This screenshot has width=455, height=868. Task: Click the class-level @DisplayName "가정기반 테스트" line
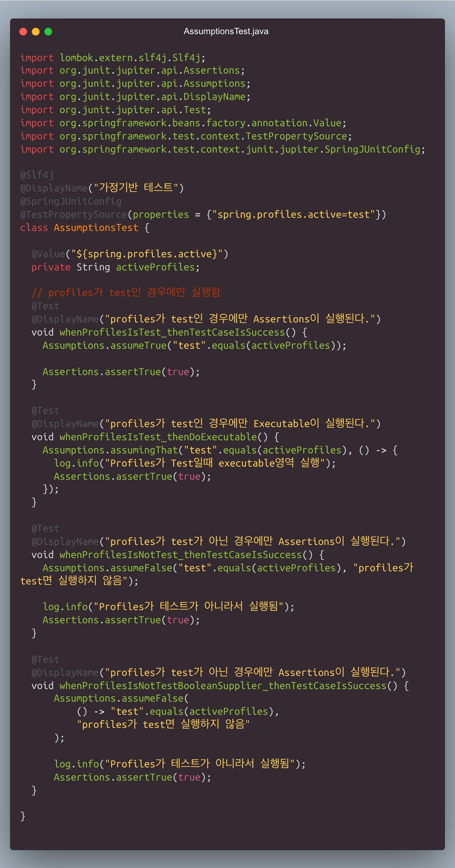[x=102, y=188]
